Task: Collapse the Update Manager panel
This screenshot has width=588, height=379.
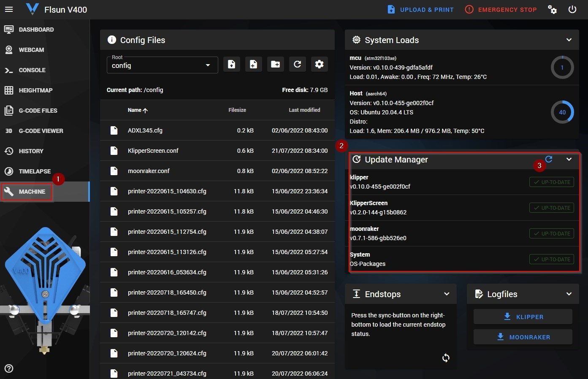Action: pyautogui.click(x=569, y=160)
